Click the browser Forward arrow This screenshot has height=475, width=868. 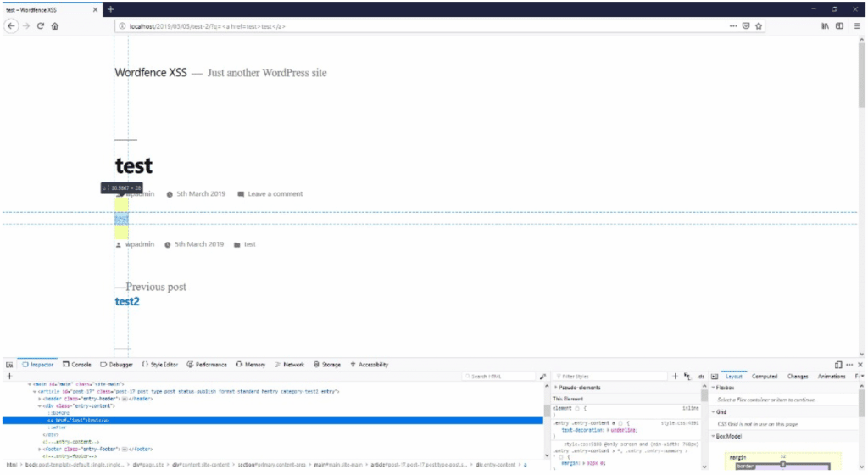26,26
